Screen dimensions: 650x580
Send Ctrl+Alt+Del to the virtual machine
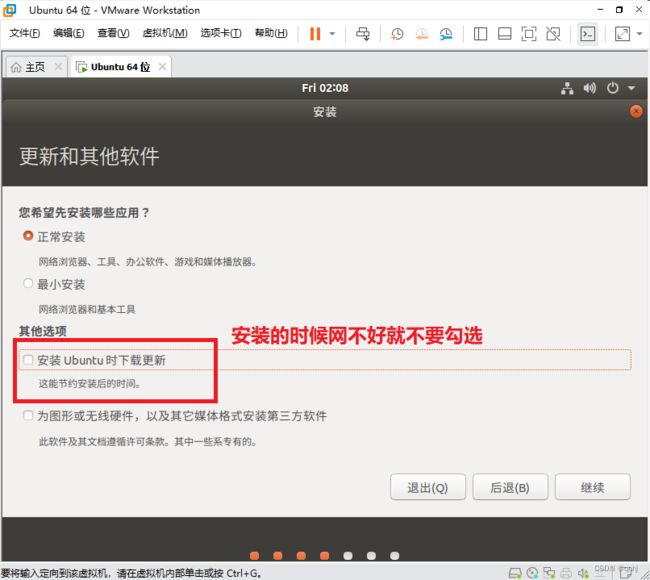point(363,34)
